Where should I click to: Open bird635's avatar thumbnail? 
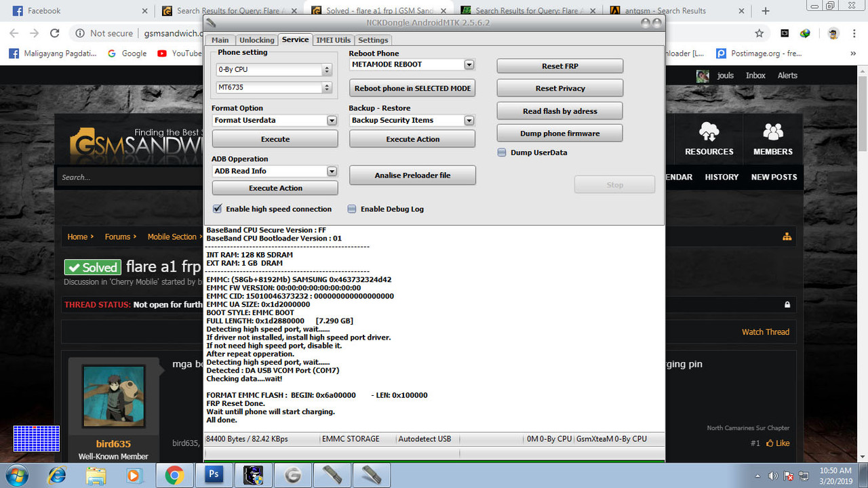coord(113,396)
